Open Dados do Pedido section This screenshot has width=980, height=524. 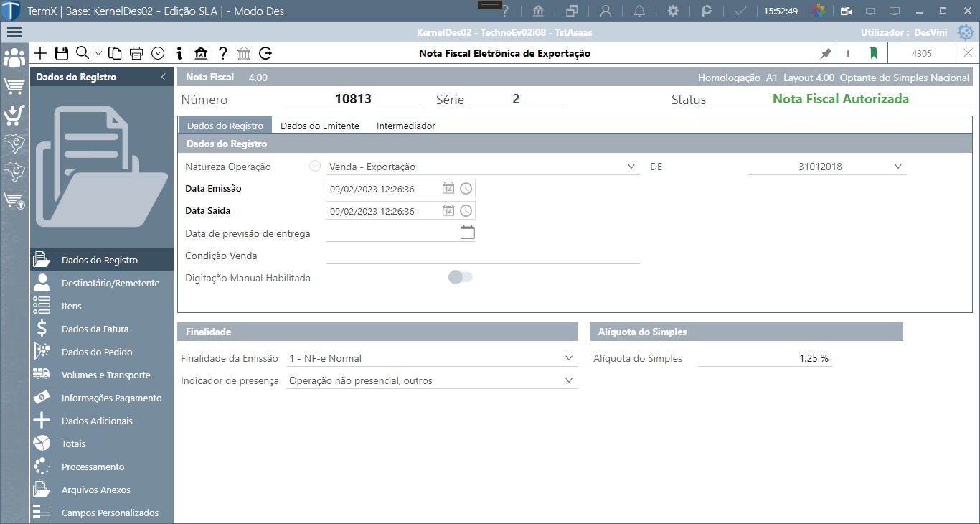102,352
